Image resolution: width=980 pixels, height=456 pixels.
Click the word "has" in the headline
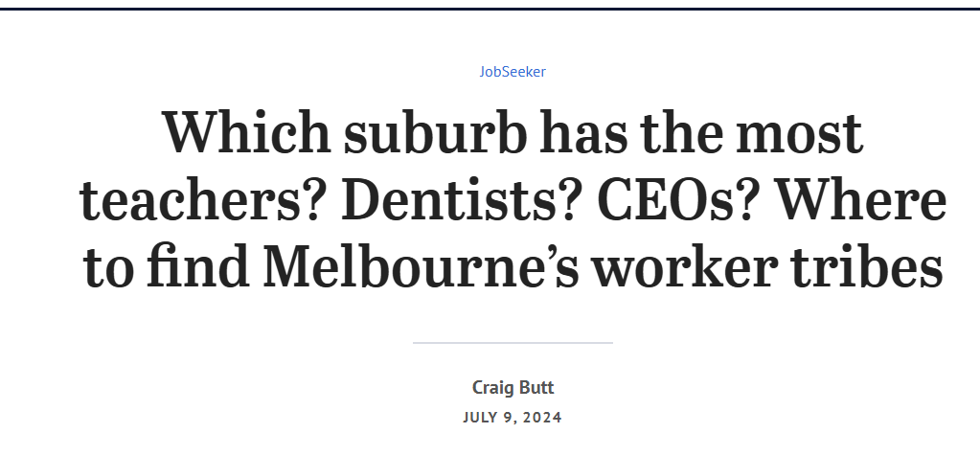582,132
